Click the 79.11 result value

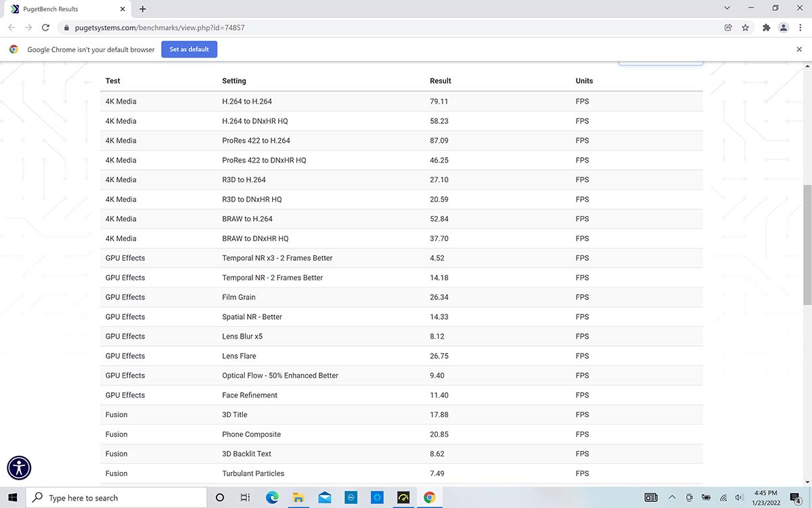click(439, 102)
